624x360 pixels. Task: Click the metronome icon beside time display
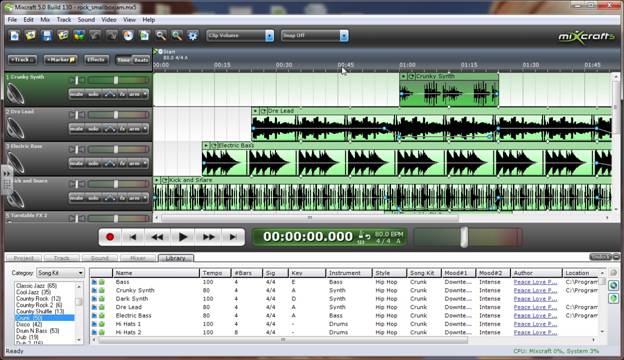click(x=361, y=236)
